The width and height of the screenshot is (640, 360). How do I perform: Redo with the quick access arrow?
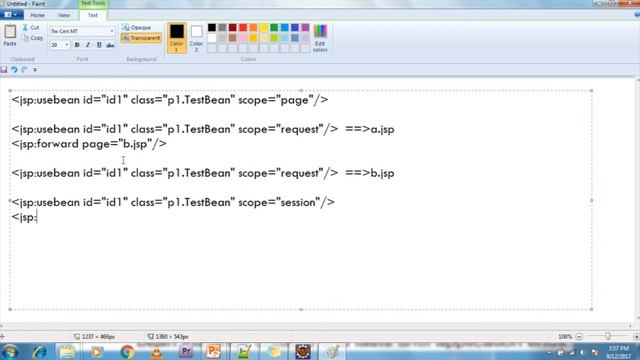coord(24,69)
